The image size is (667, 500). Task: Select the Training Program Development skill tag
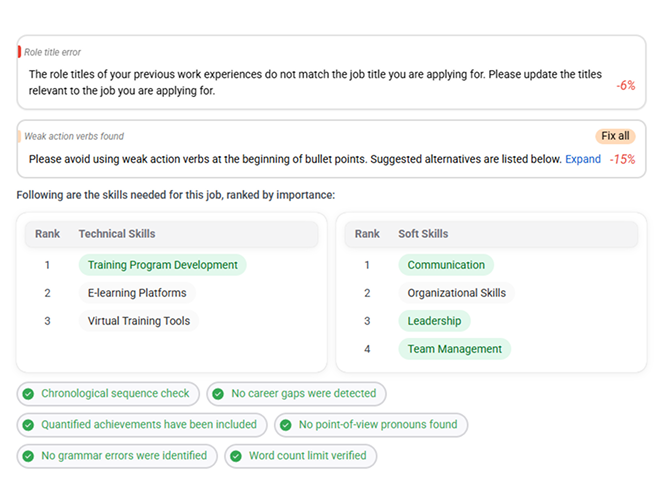pos(162,265)
